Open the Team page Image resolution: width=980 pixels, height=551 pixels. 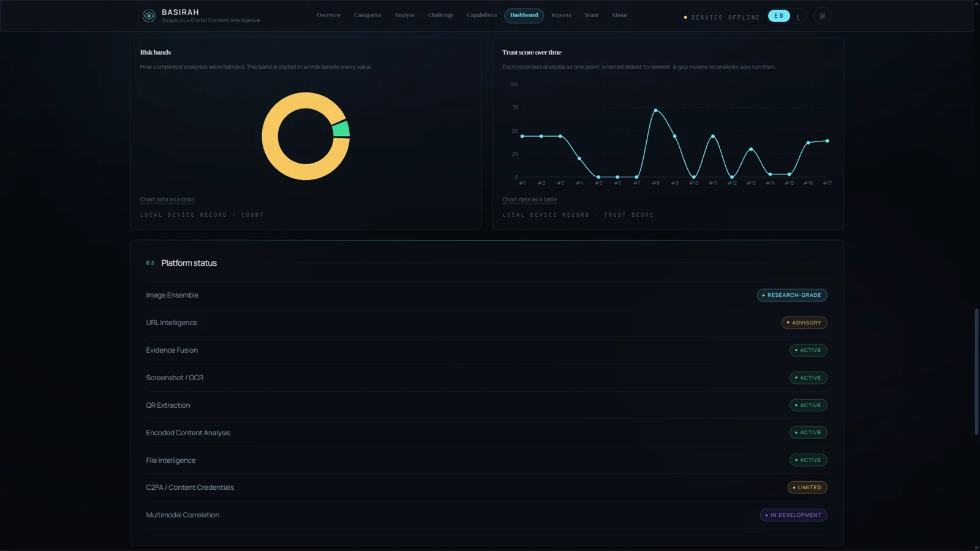591,15
